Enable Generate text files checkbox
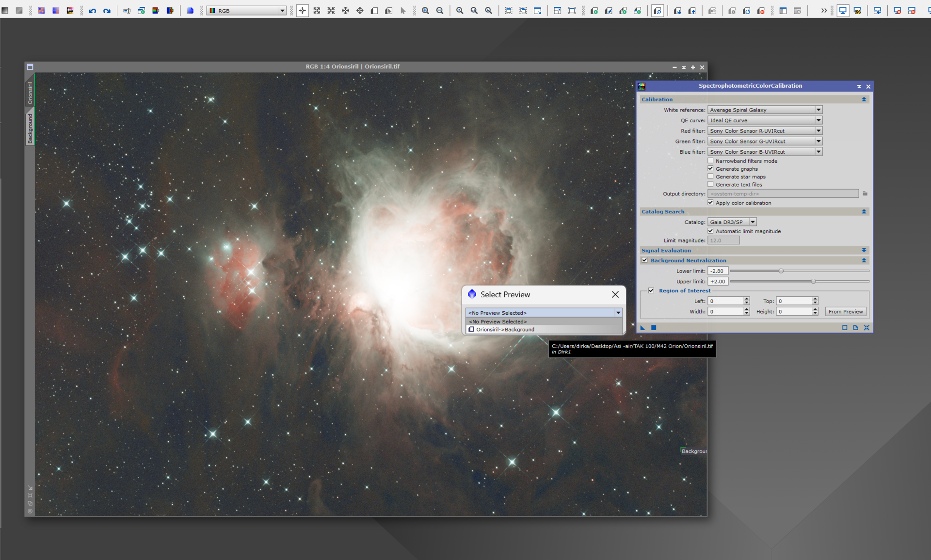Viewport: 931px width, 560px height. click(x=711, y=184)
